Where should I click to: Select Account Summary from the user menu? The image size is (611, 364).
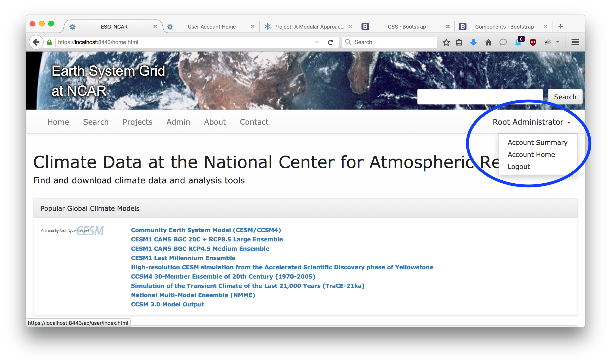tap(537, 143)
